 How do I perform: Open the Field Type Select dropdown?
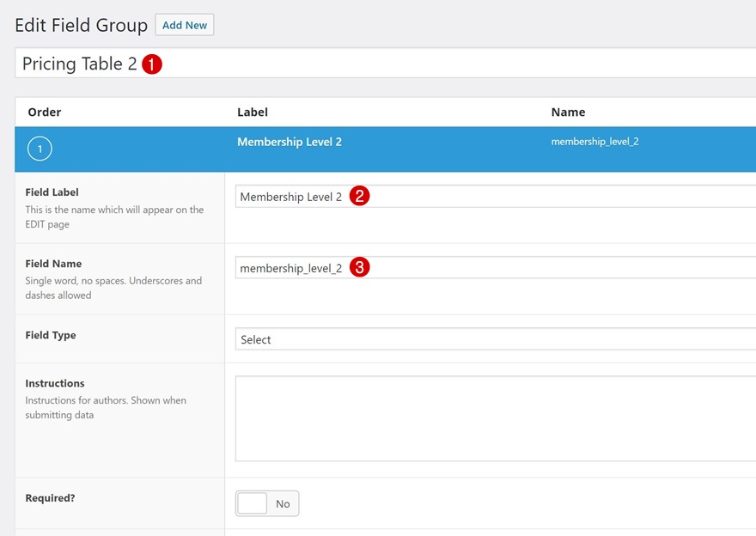point(495,339)
